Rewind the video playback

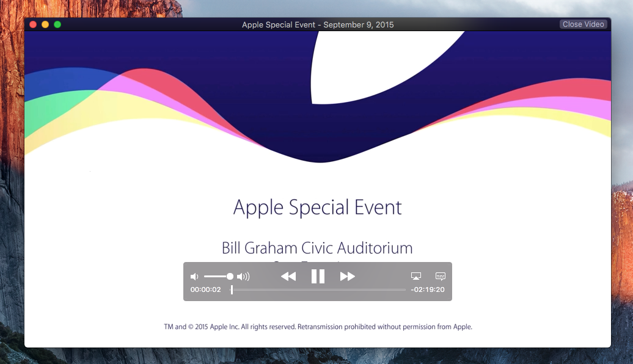[288, 276]
